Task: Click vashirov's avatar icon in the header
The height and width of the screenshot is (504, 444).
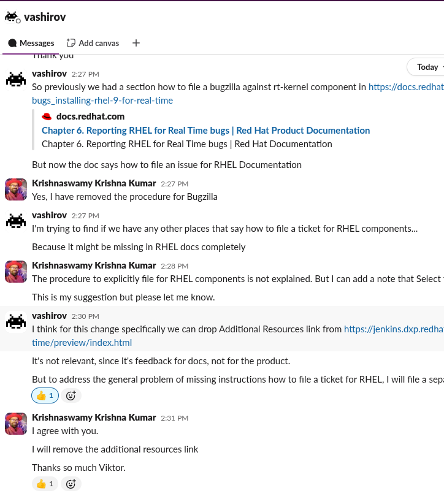Action: tap(12, 17)
